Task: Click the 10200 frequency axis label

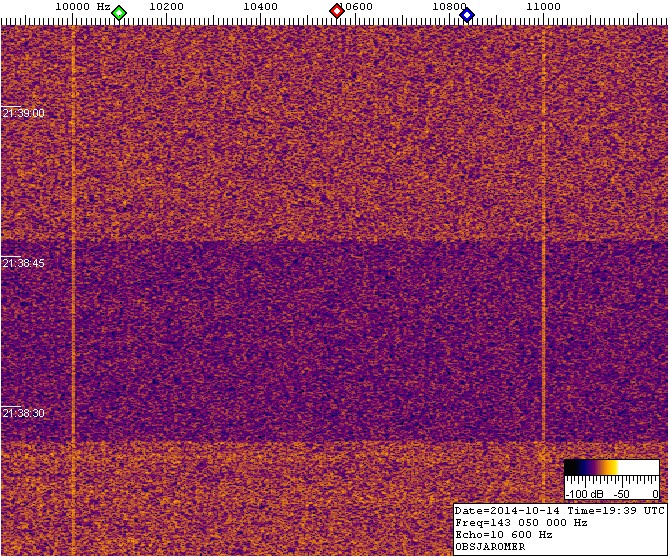Action: (x=165, y=7)
